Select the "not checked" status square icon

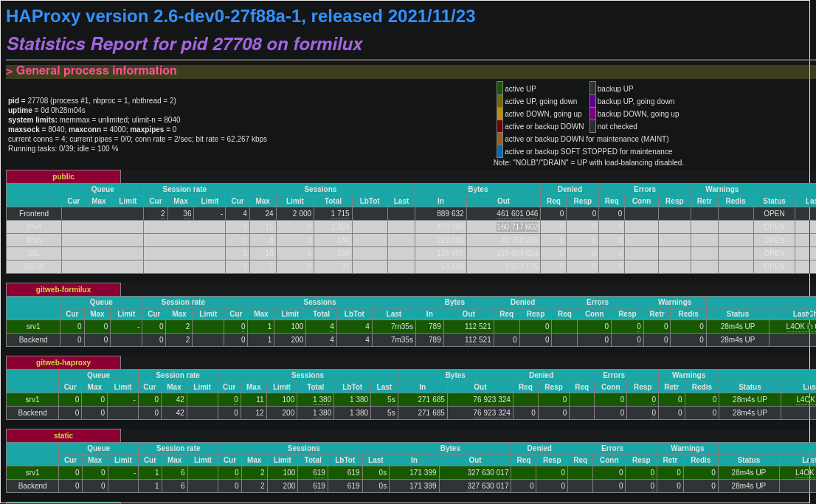(593, 126)
